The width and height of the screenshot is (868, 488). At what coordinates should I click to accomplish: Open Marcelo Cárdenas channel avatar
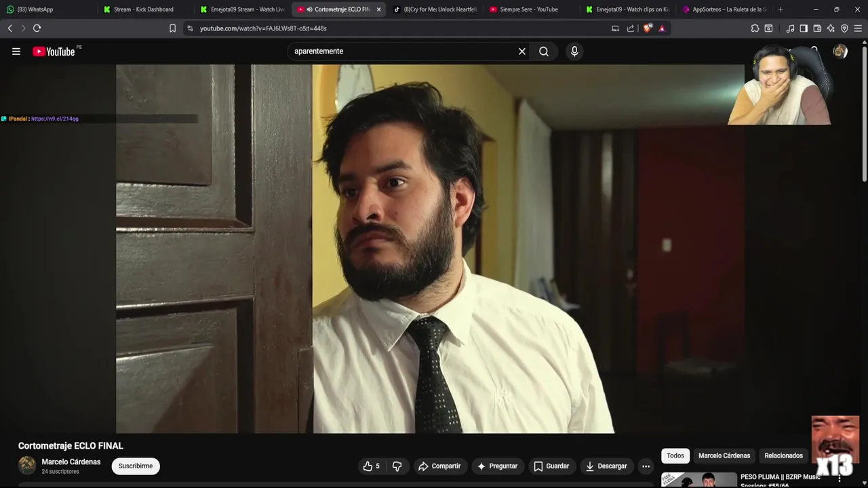coord(27,465)
